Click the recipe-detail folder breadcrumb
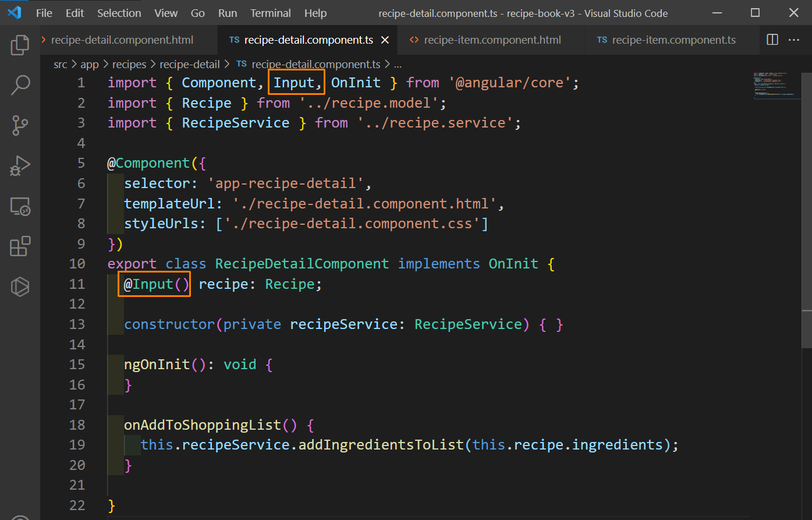Image resolution: width=812 pixels, height=520 pixels. [190, 65]
